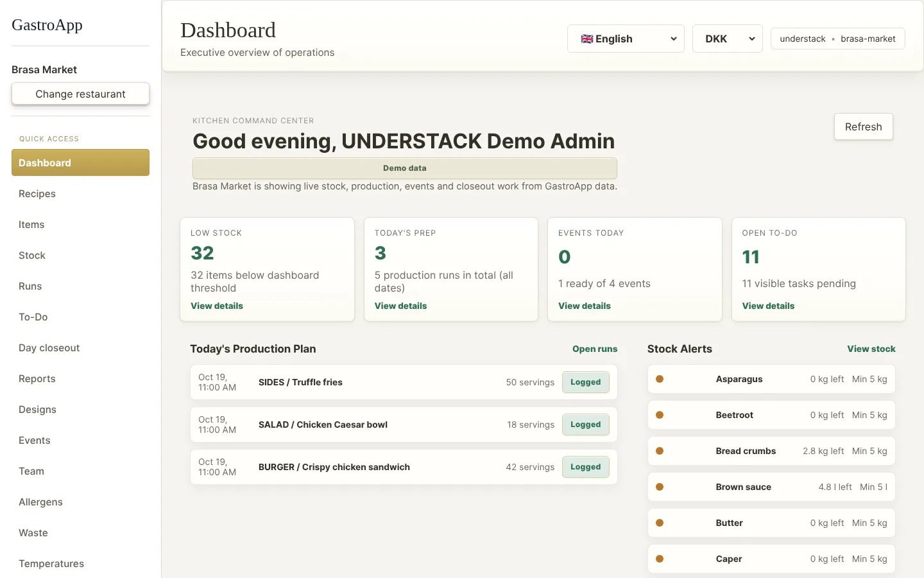Click the 42 servings value
This screenshot has width=924, height=578.
pos(530,467)
